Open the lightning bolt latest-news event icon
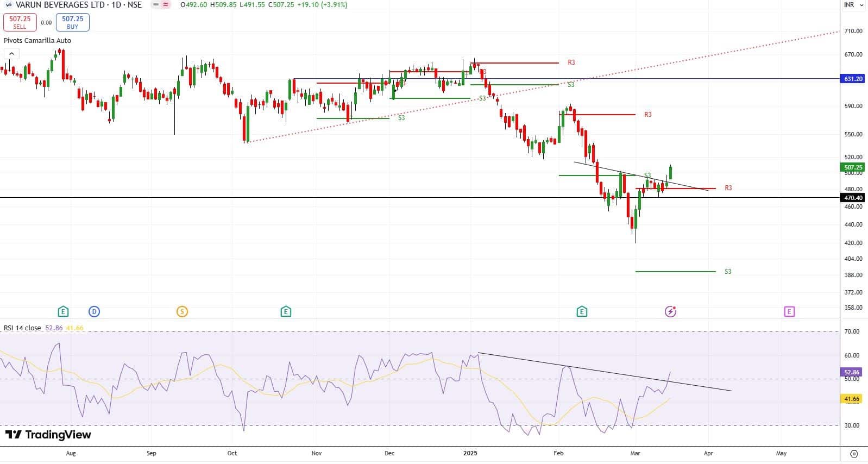This screenshot has width=868, height=464. [670, 311]
